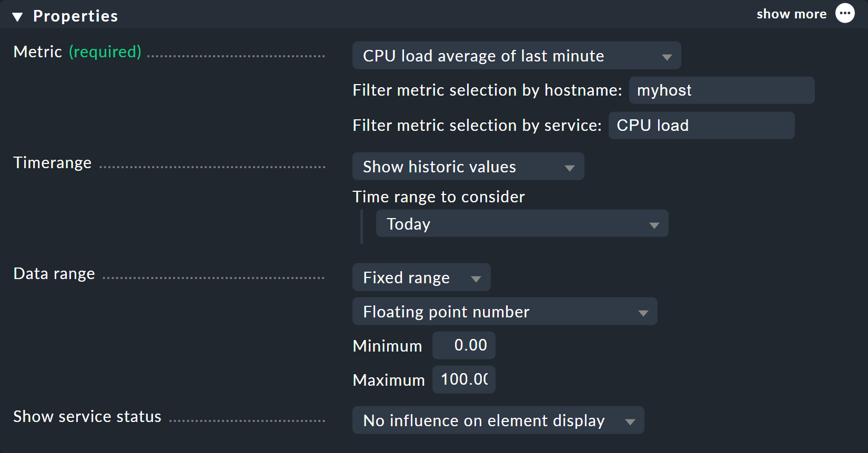
Task: Click the show more text link
Action: (x=791, y=14)
